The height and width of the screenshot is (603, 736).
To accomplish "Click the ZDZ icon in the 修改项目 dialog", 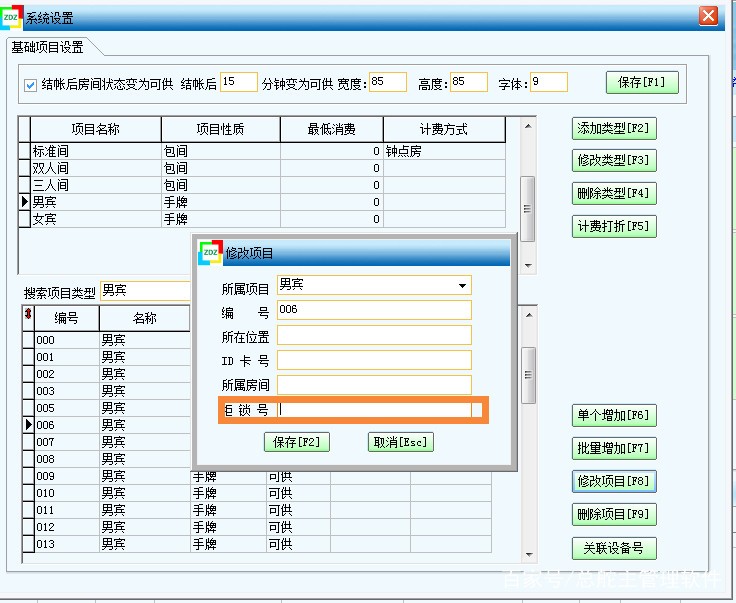I will 210,253.
